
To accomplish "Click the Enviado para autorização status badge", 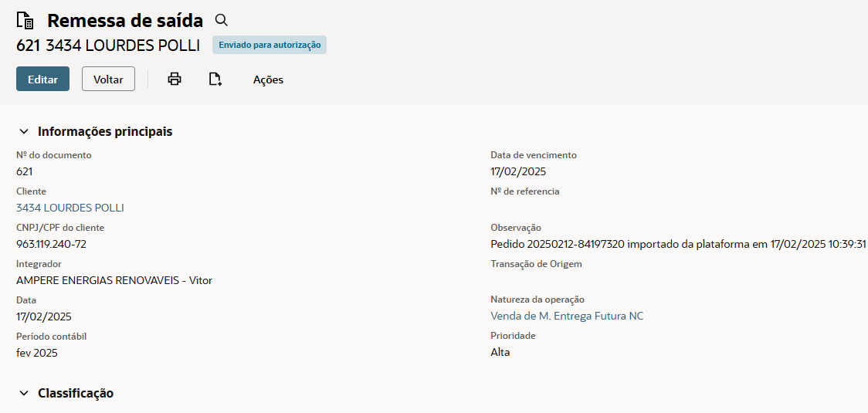I will click(270, 45).
